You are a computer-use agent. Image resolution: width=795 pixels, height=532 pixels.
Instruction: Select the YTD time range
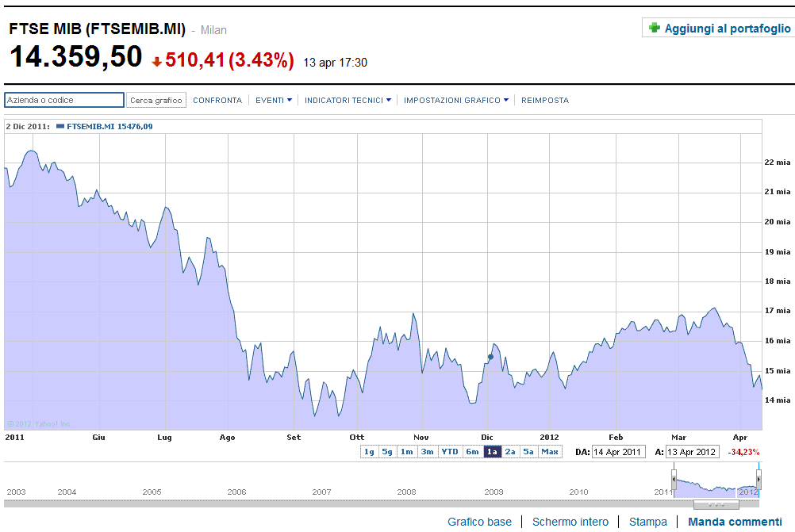click(449, 452)
